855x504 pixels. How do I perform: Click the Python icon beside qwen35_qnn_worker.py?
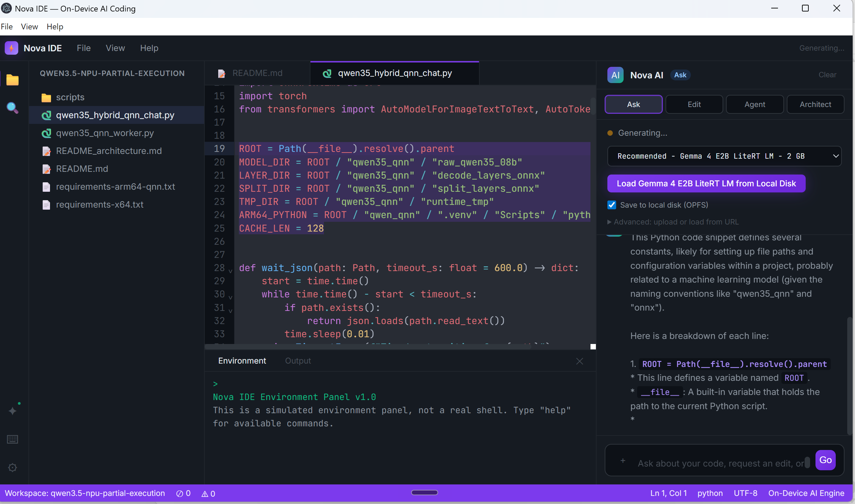click(46, 133)
